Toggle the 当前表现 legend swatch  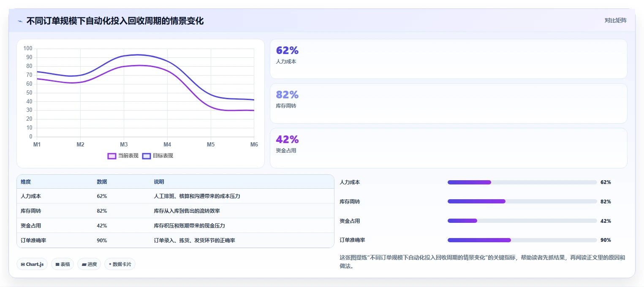tap(112, 156)
